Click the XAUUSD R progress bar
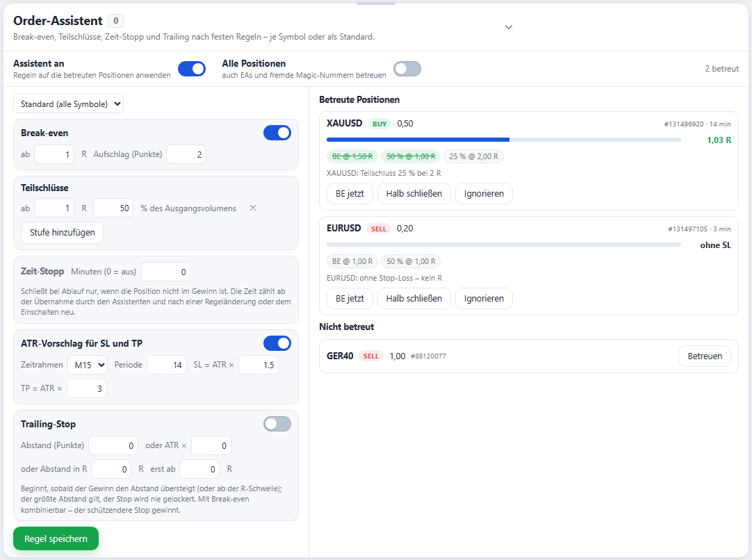 [x=504, y=140]
